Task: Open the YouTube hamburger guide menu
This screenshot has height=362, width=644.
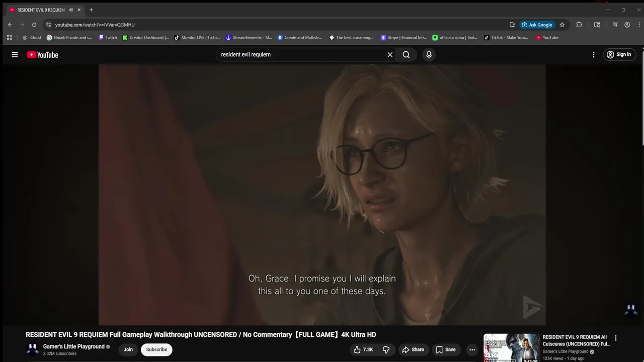Action: pos(15,55)
